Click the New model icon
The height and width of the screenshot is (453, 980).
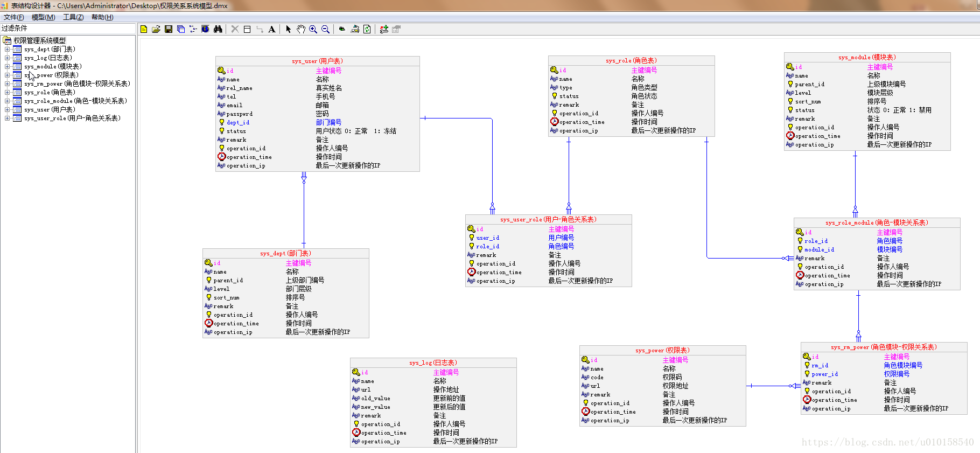[x=144, y=29]
